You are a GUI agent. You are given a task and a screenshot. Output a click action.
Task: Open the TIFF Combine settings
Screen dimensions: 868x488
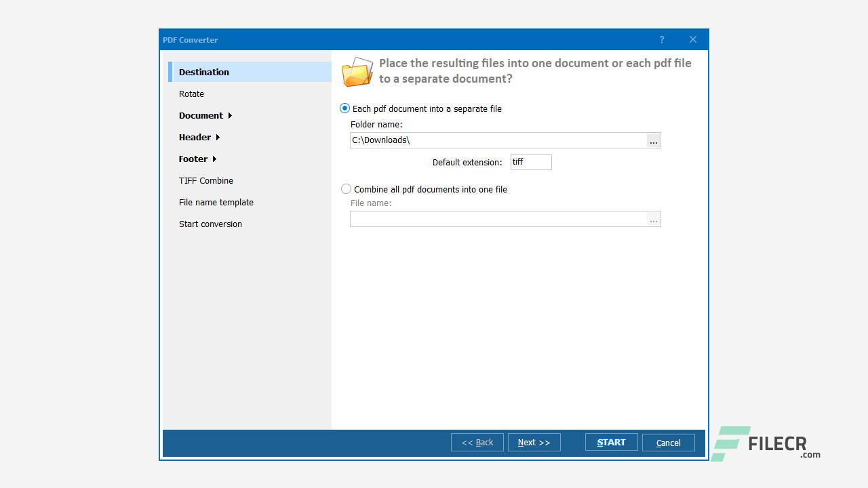[205, 180]
